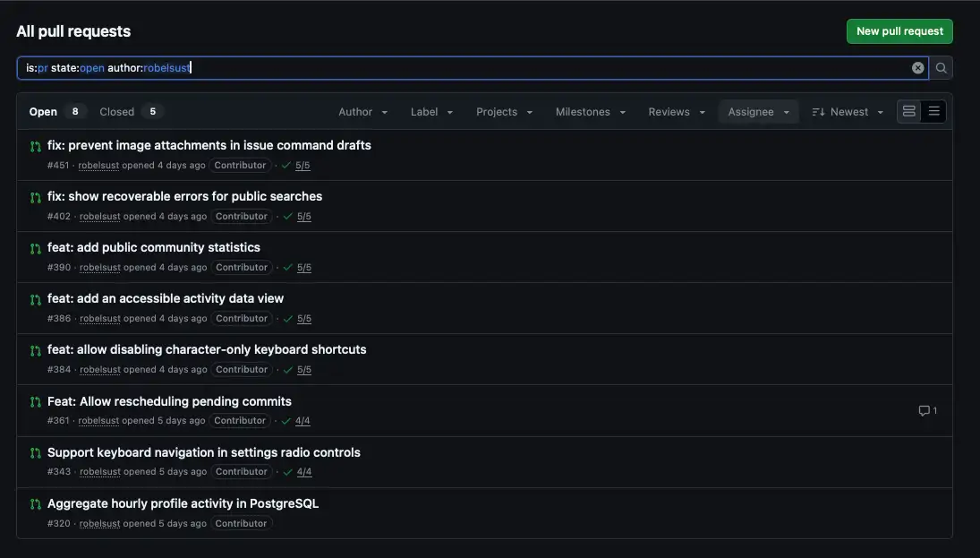Open PR 'feat: add public community statistics'
The height and width of the screenshot is (558, 980).
[x=154, y=247]
